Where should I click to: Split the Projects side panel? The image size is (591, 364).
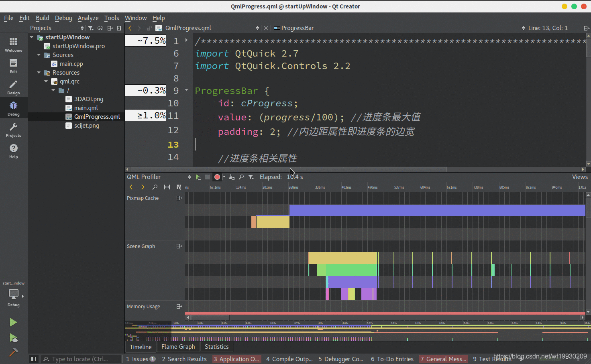tap(110, 28)
